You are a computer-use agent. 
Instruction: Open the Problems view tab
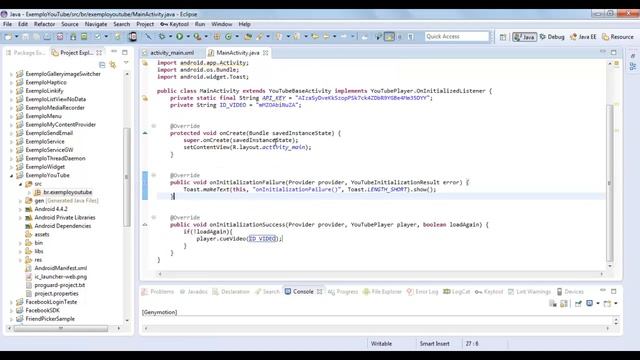click(158, 291)
